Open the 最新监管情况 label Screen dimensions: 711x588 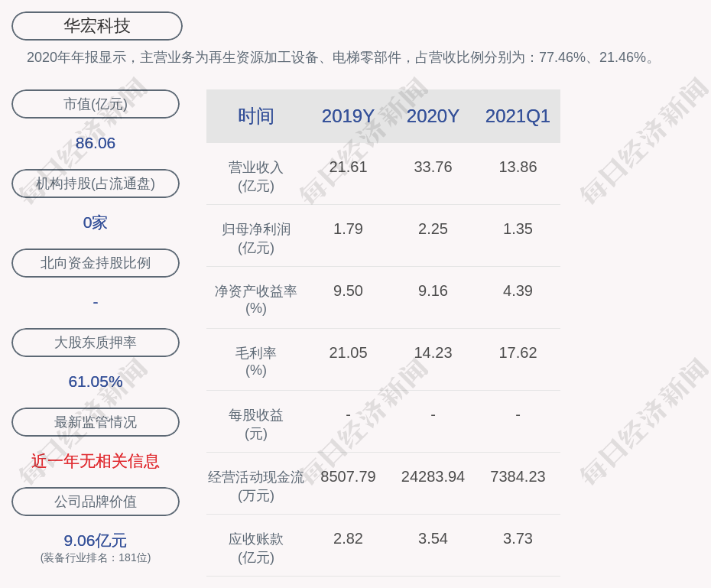96,422
